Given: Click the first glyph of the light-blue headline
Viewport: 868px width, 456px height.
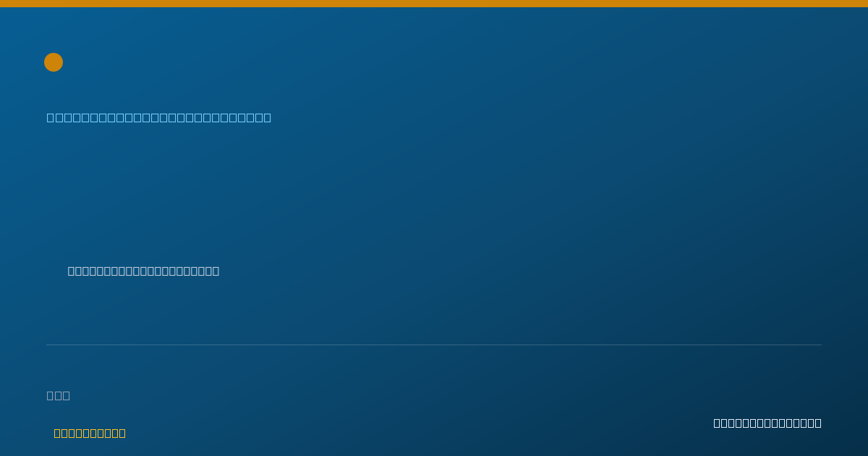Looking at the screenshot, I should [51, 117].
